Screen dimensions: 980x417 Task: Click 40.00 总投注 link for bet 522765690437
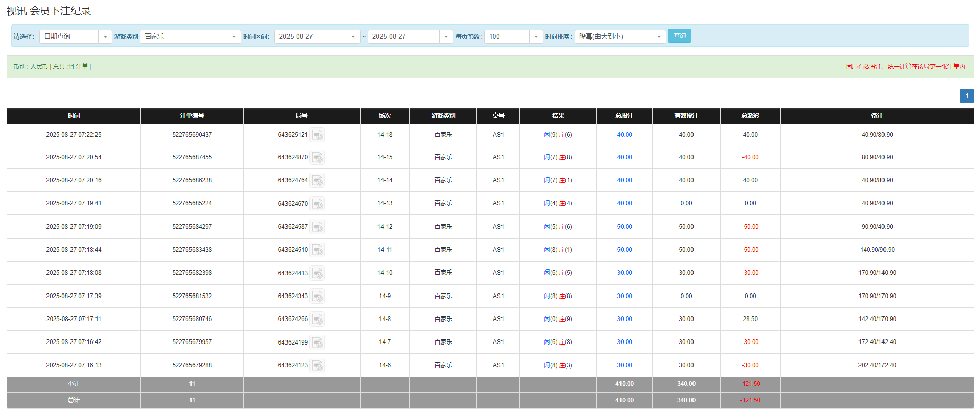tap(624, 135)
